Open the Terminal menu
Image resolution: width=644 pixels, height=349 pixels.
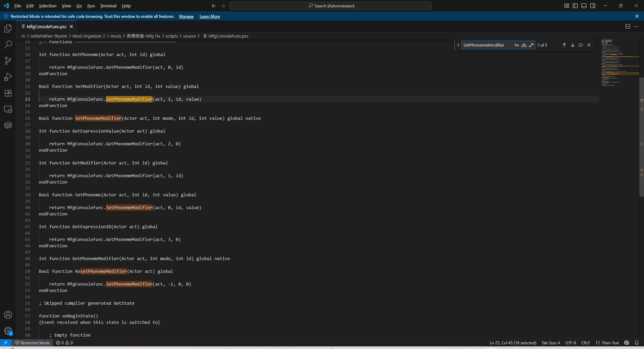tap(108, 6)
